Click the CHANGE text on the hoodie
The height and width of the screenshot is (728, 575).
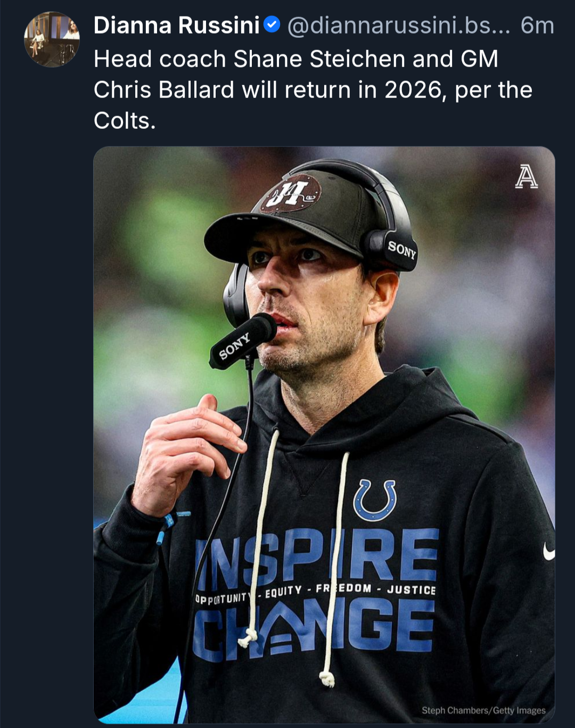point(314,627)
